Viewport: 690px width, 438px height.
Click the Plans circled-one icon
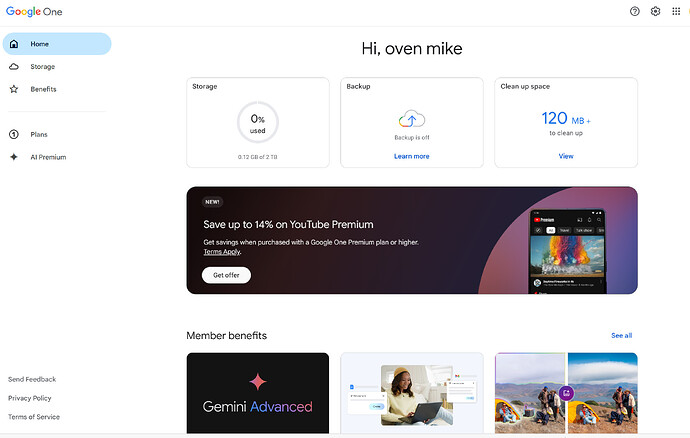click(14, 134)
